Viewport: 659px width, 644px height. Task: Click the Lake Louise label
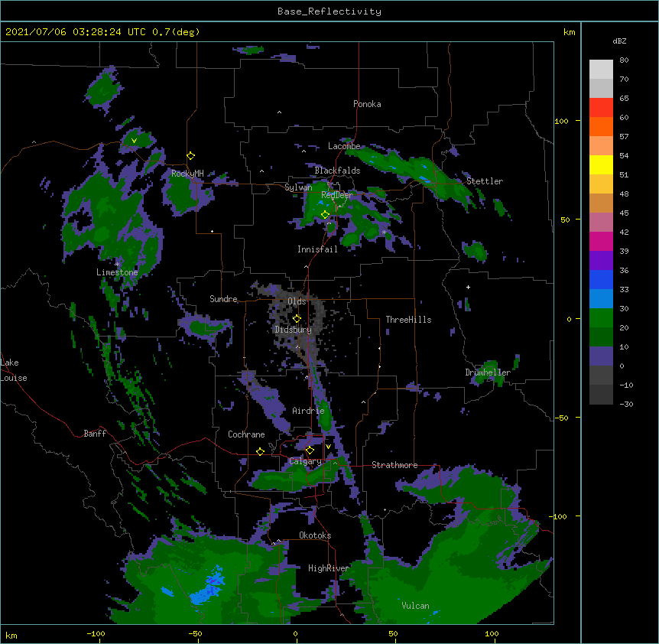[x=13, y=370]
